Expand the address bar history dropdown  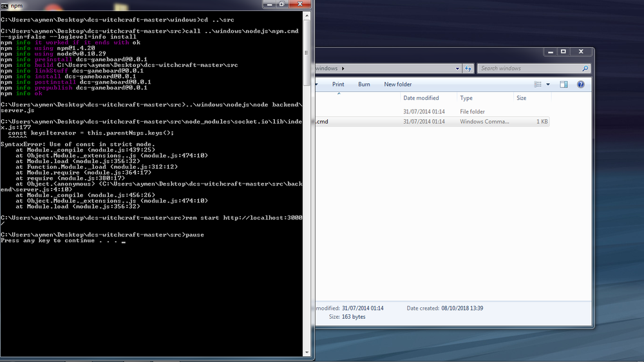(x=457, y=69)
